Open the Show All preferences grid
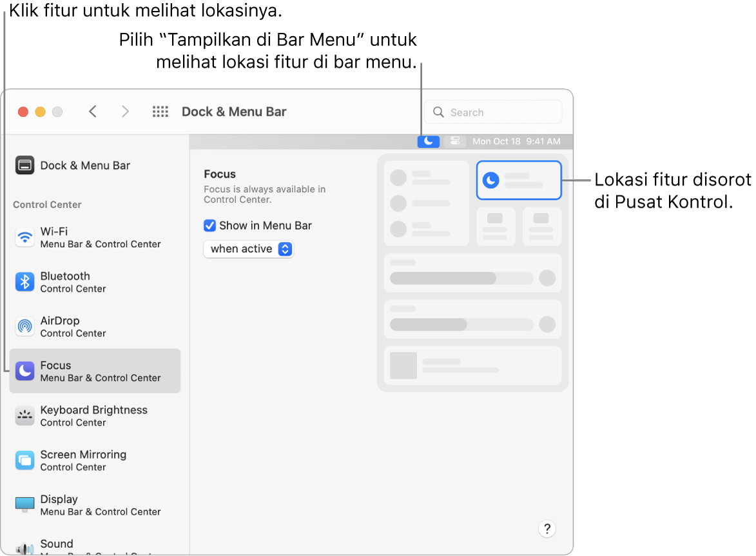The image size is (756, 556). (160, 111)
